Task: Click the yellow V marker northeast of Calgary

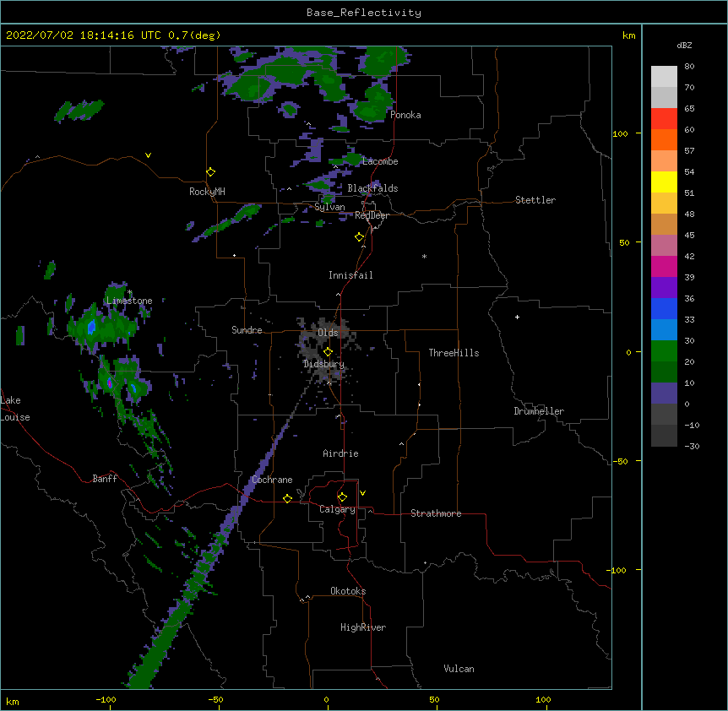Action: click(x=362, y=493)
